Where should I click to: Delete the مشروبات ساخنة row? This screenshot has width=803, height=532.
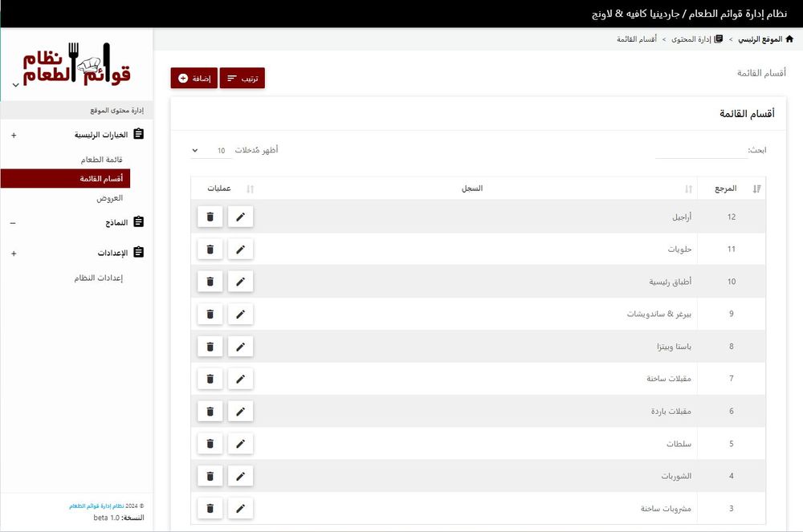(x=210, y=508)
